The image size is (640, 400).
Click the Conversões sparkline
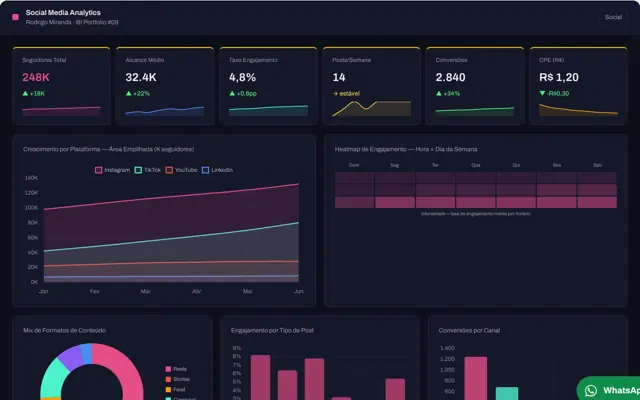(475, 111)
